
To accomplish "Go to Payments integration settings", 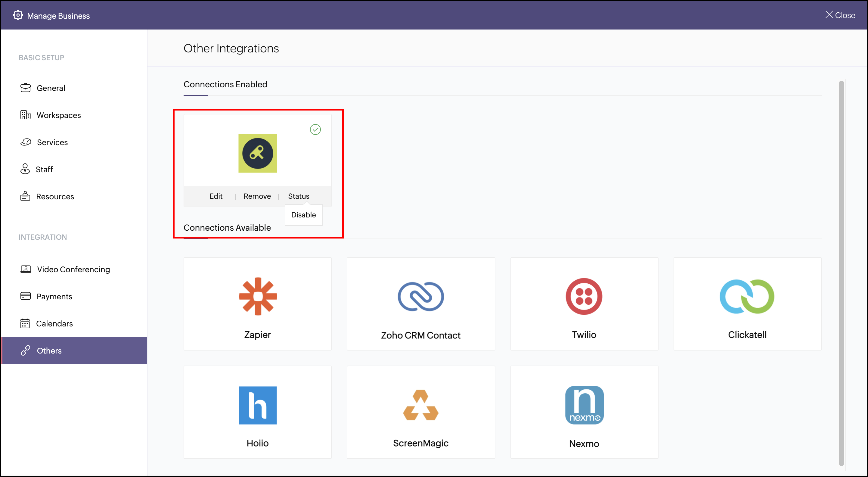I will coord(54,296).
